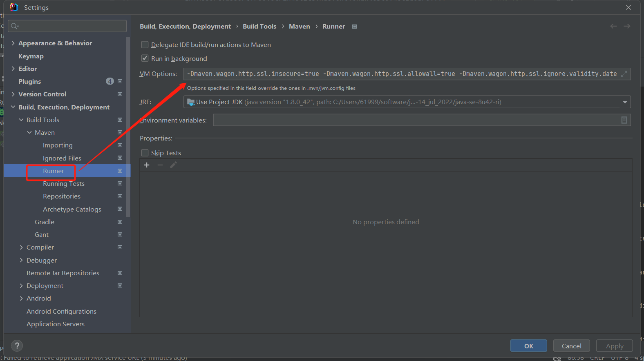Click the expand VM Options field icon
Viewport: 644px width, 361px height.
point(624,74)
